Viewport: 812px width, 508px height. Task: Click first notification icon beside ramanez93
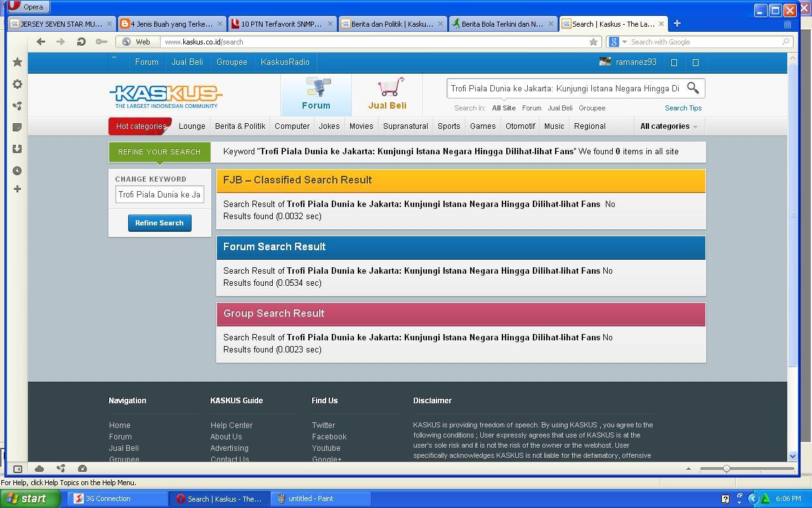pos(674,62)
